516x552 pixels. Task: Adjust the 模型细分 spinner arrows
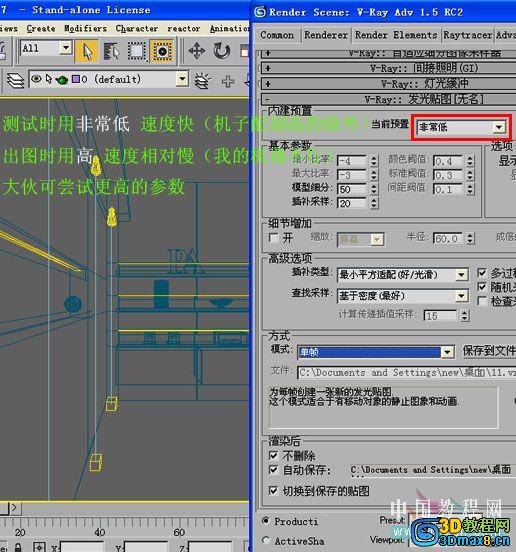(374, 189)
